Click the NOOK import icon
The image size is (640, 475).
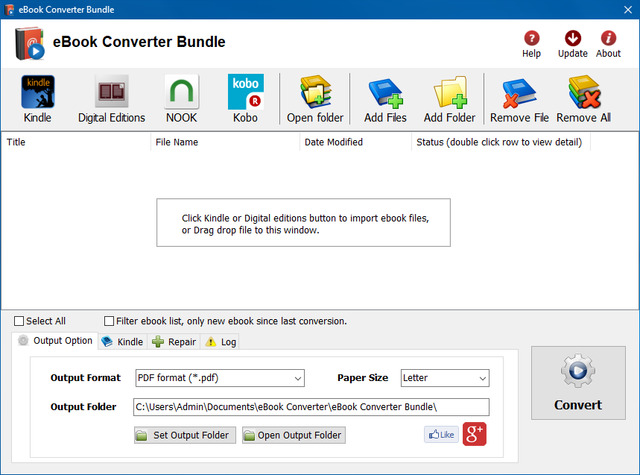point(182,93)
